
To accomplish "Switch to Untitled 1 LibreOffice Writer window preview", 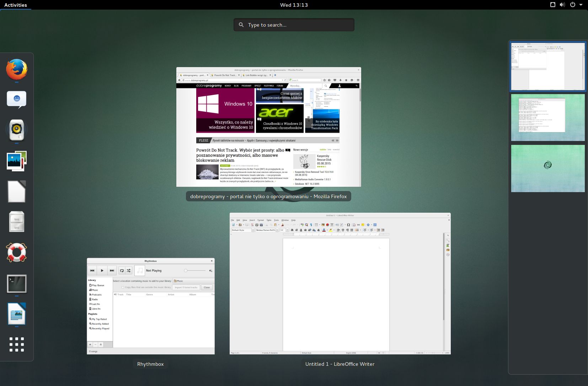I will click(x=340, y=283).
